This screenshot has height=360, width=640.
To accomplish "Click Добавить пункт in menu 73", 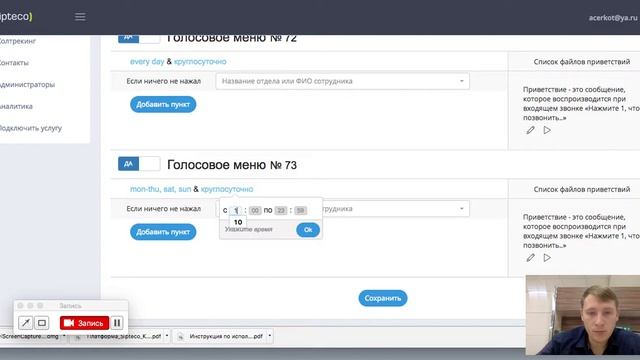I will [x=163, y=232].
